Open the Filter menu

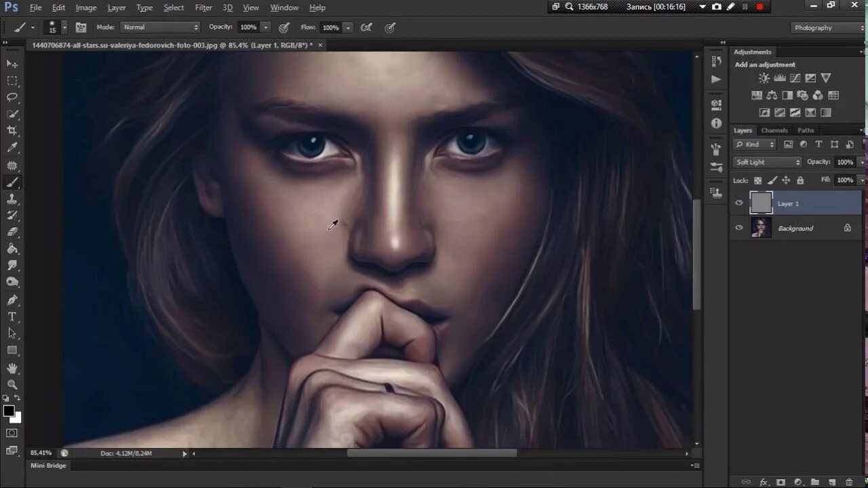point(203,7)
